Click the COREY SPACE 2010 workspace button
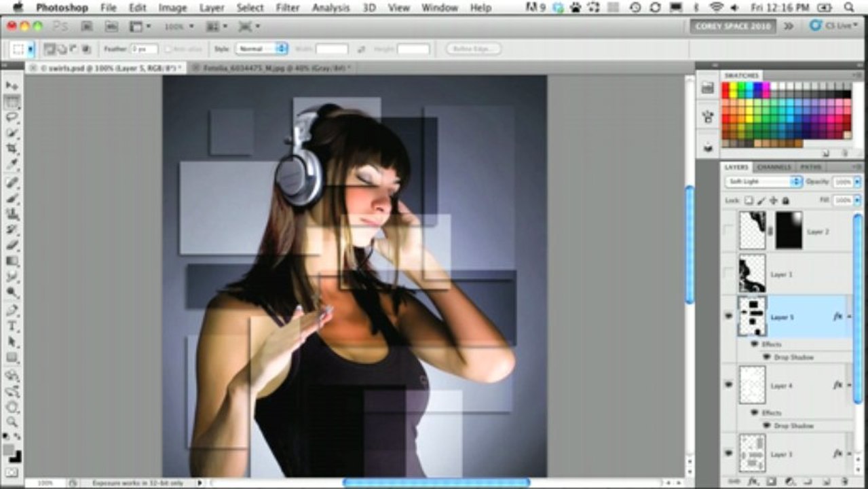The image size is (868, 489). click(x=734, y=26)
